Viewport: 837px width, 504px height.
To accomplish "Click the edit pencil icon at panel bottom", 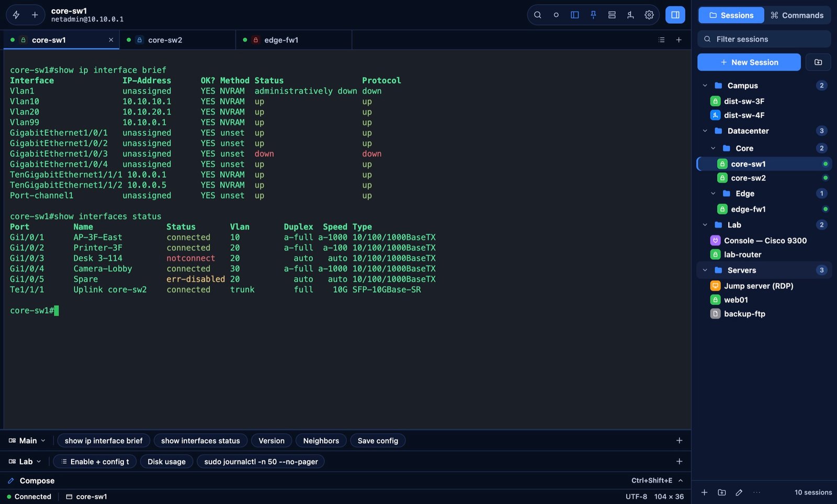I will pos(739,492).
